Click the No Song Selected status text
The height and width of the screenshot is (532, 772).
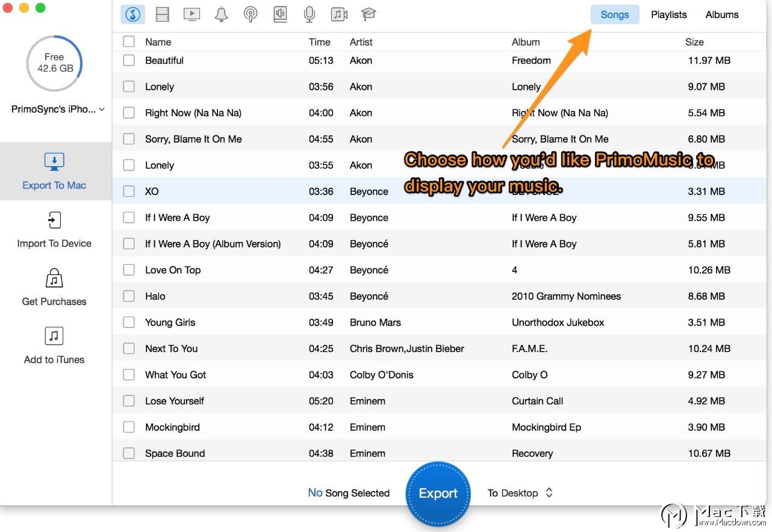click(x=349, y=493)
